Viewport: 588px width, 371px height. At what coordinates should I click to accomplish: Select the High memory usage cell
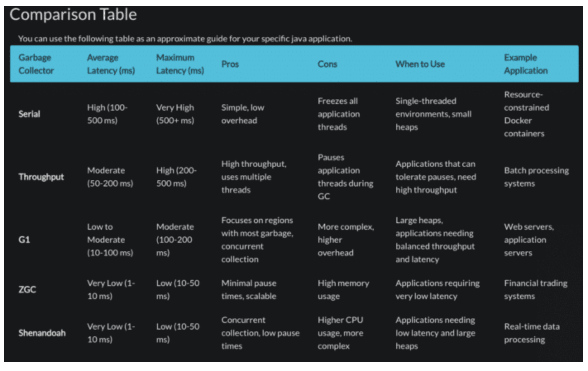point(343,290)
